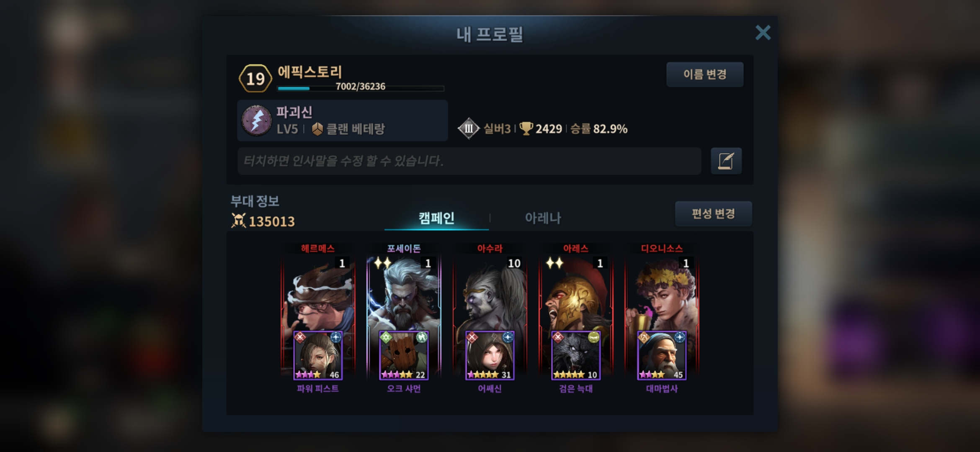Click the 이름 변경 button
This screenshot has width=980, height=452.
705,74
